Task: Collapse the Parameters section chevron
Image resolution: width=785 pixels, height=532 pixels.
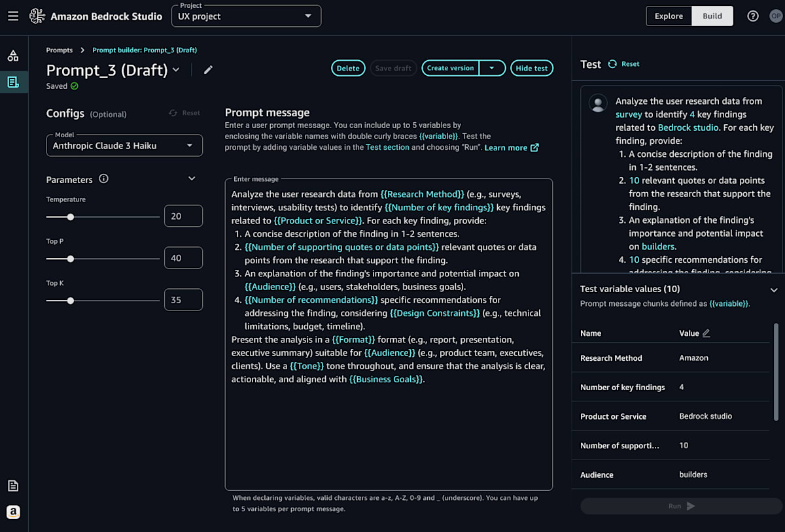Action: 192,178
